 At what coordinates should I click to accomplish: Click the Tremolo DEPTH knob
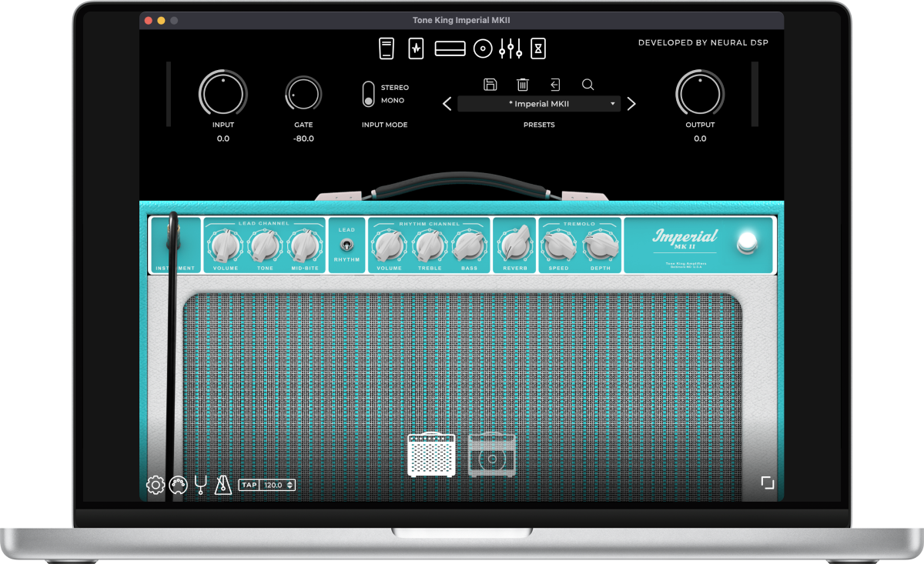pos(600,245)
